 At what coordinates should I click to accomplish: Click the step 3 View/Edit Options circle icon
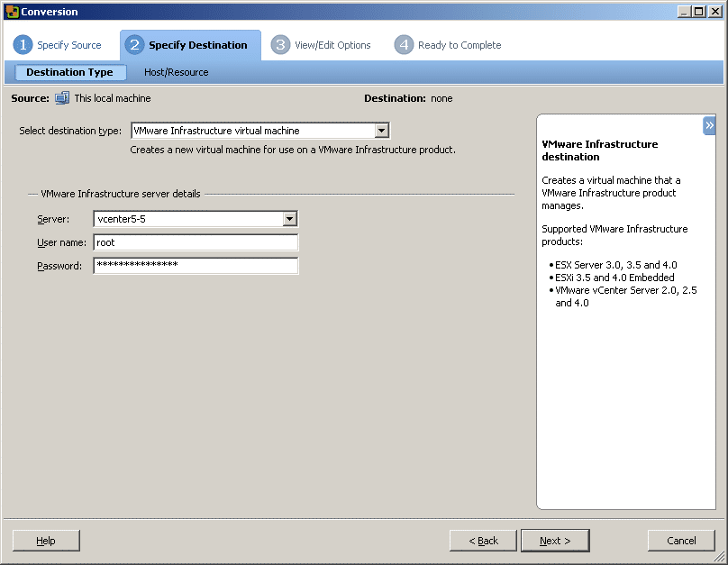coord(280,45)
